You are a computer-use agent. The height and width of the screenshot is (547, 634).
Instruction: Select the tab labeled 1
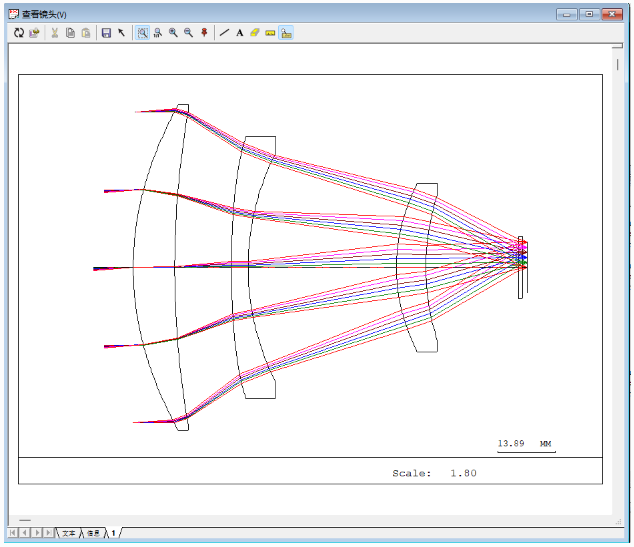113,534
